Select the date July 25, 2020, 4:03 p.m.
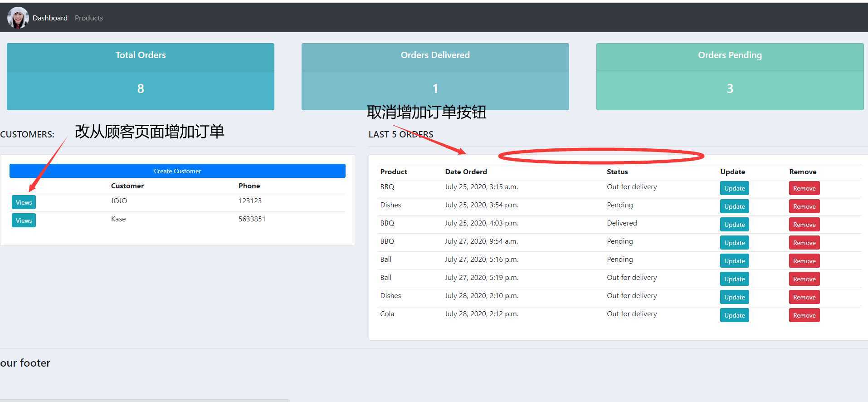This screenshot has height=402, width=868. point(482,223)
